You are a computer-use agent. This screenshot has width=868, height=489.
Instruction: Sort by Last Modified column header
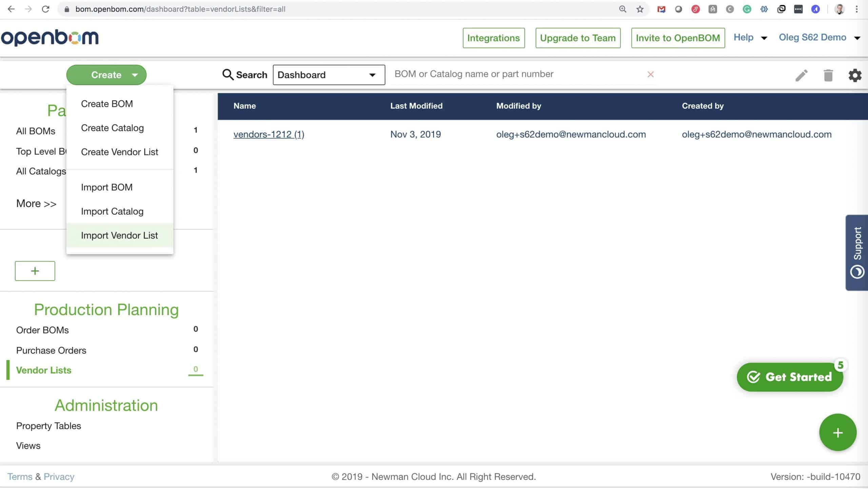(x=416, y=106)
